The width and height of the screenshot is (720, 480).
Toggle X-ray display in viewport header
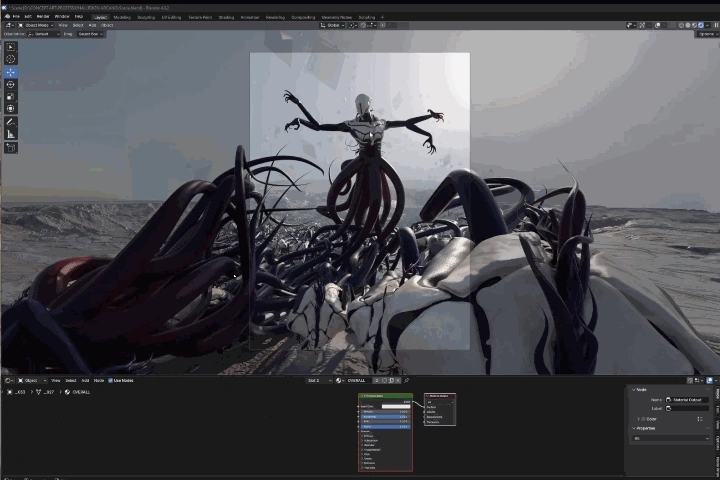tap(673, 25)
